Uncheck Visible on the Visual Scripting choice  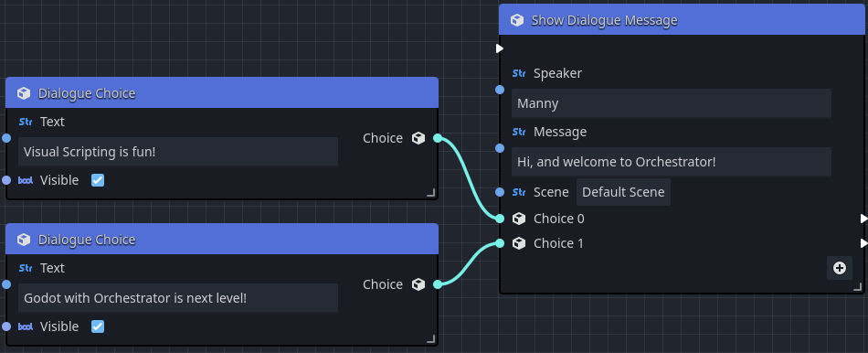98,180
